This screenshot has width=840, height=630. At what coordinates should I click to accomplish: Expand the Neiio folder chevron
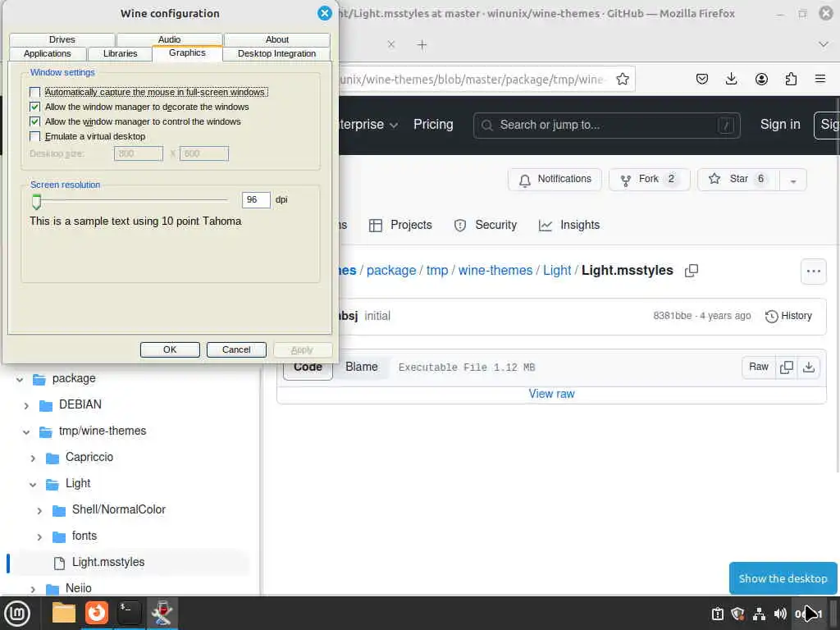[33, 589]
